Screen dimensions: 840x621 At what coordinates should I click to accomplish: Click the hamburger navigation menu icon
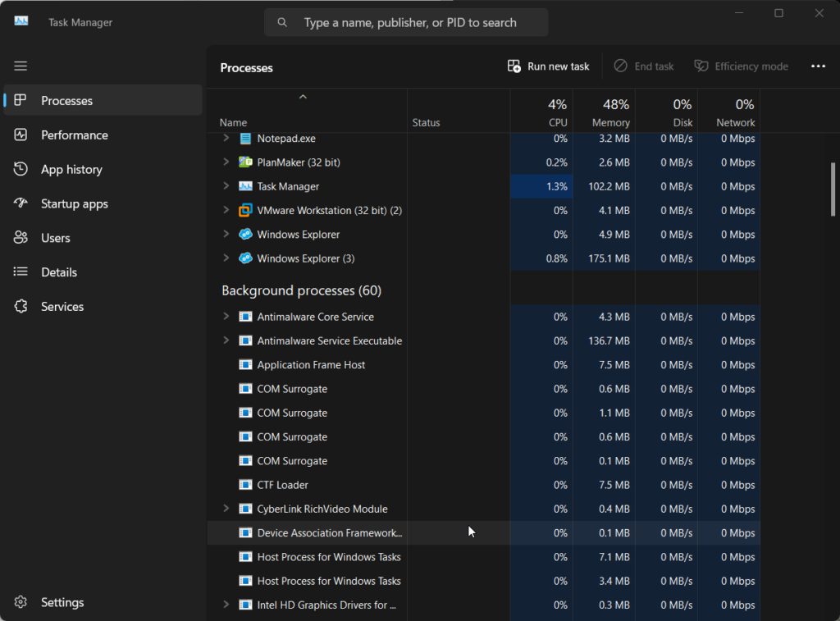[x=21, y=66]
